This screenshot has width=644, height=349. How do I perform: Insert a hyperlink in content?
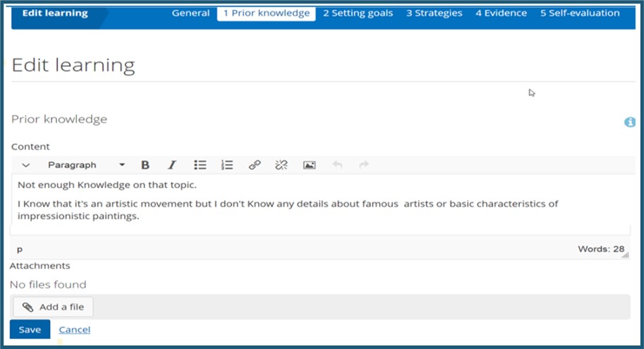tap(255, 165)
